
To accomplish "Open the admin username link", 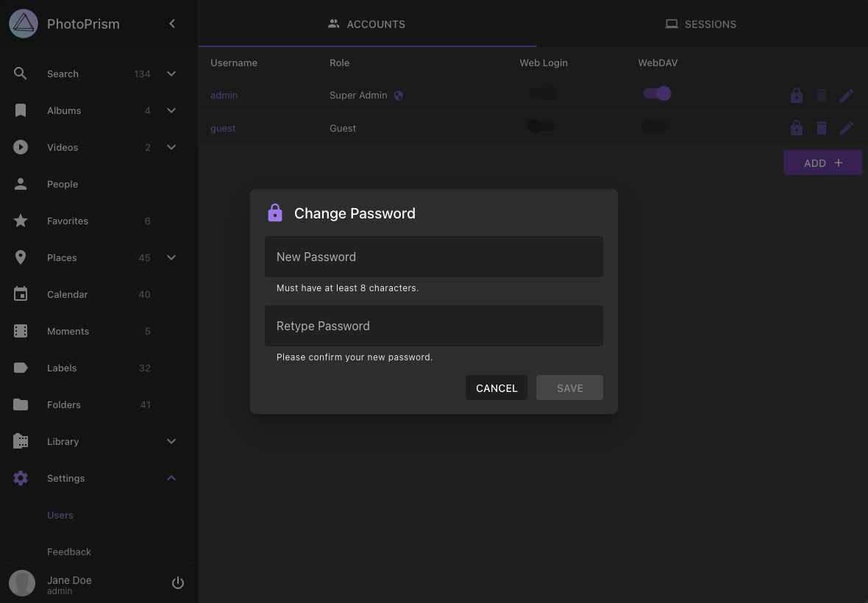I will 224,95.
